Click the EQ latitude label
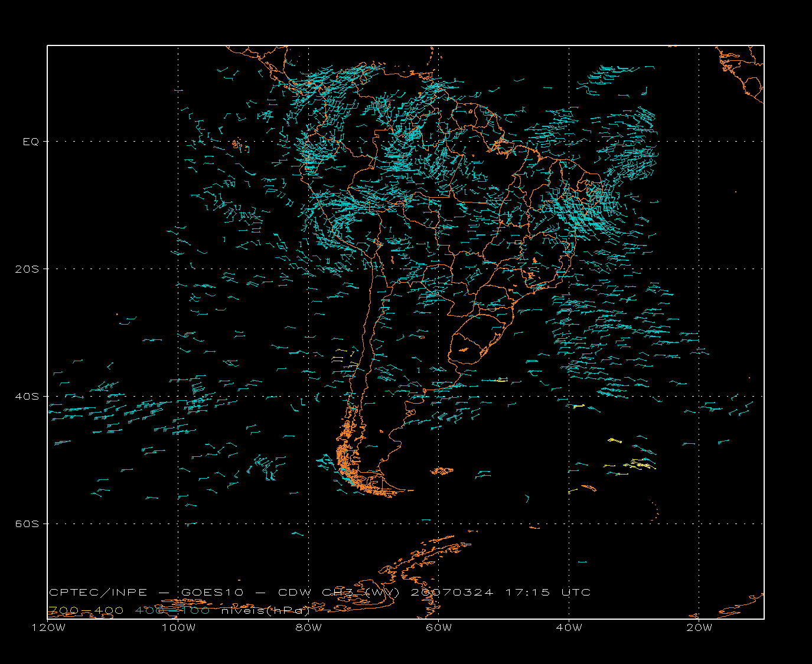The width and height of the screenshot is (812, 664). (x=31, y=142)
